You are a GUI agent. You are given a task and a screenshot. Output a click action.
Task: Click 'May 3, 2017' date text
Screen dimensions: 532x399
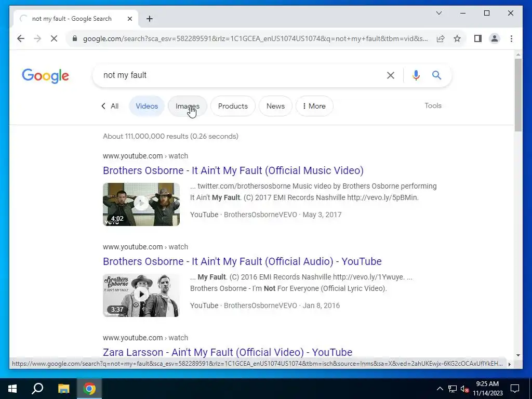tap(322, 215)
